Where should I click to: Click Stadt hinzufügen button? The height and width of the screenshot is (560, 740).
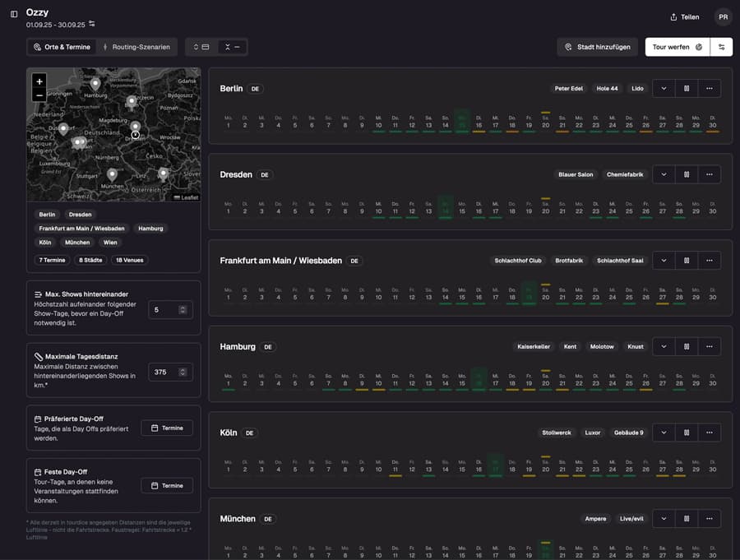(x=598, y=47)
